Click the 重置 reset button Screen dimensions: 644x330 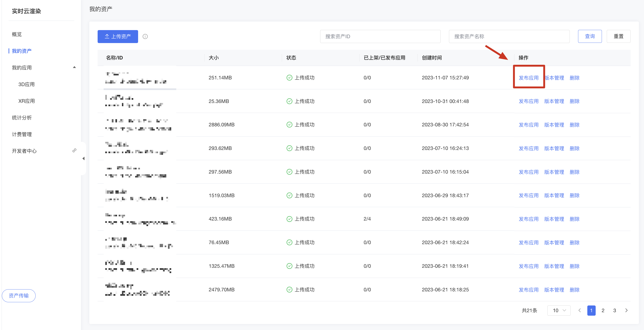619,37
